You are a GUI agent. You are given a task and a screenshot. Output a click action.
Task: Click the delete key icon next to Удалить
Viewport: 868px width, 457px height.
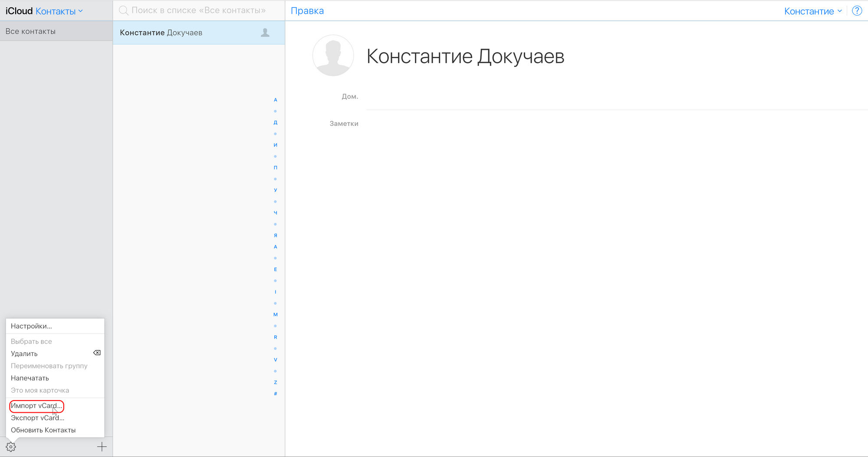pos(97,353)
